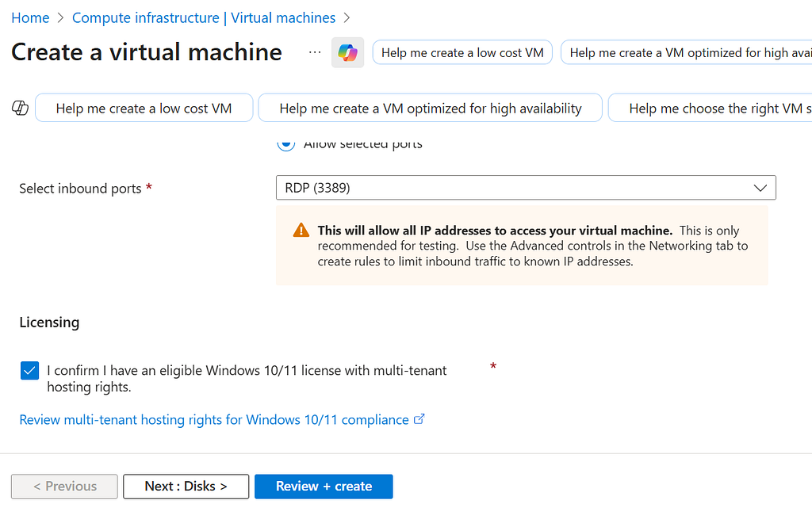Click the Next : Disks > button
Image resolution: width=812 pixels, height=523 pixels.
(186, 487)
